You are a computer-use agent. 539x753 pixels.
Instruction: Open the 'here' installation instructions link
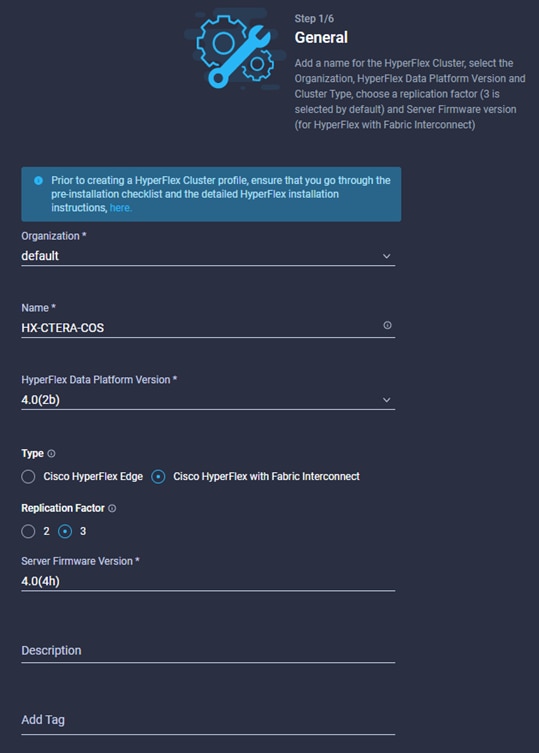pos(120,207)
